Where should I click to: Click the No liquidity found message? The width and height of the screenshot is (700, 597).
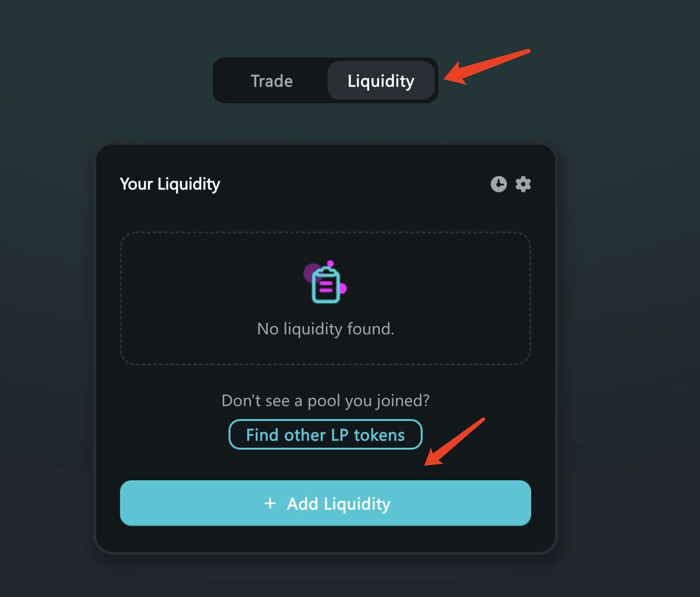click(x=325, y=329)
